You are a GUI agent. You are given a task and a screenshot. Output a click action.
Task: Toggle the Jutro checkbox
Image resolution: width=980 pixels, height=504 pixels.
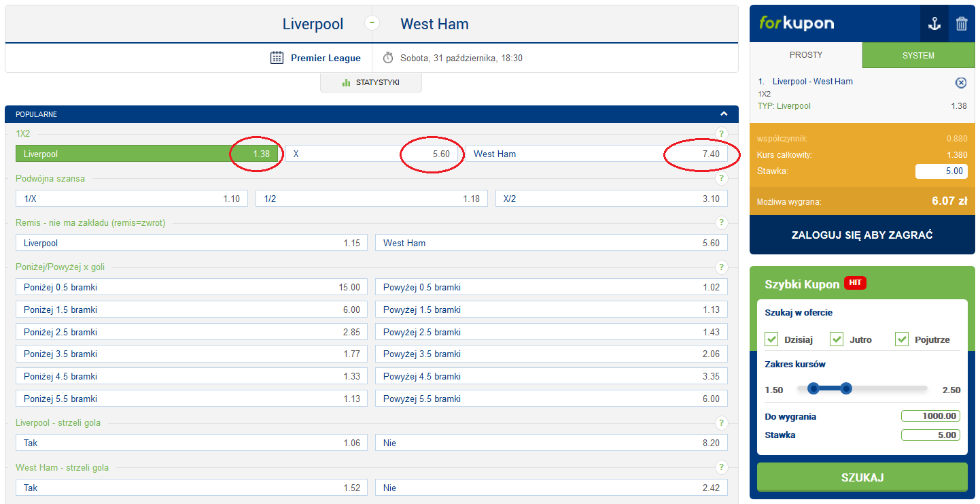point(837,339)
